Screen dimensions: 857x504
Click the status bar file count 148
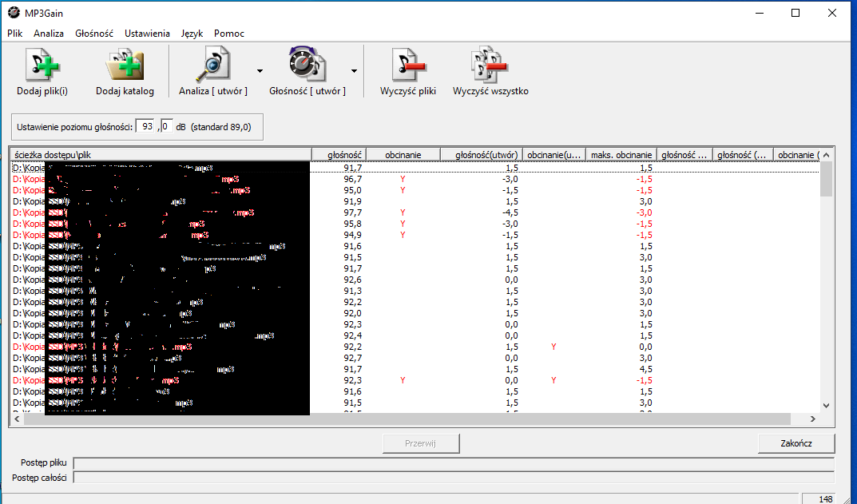tap(826, 499)
